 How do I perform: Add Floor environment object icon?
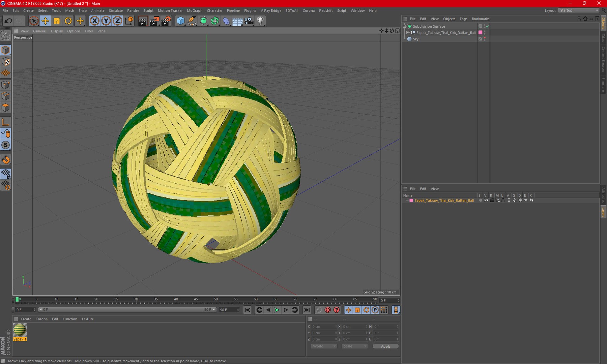tap(237, 21)
